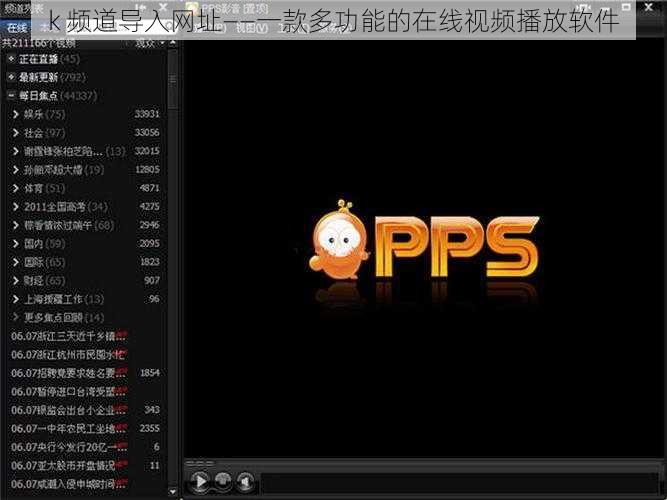Select the 上海援疆工作 (13) topic
The height and width of the screenshot is (500, 667).
pos(64,299)
